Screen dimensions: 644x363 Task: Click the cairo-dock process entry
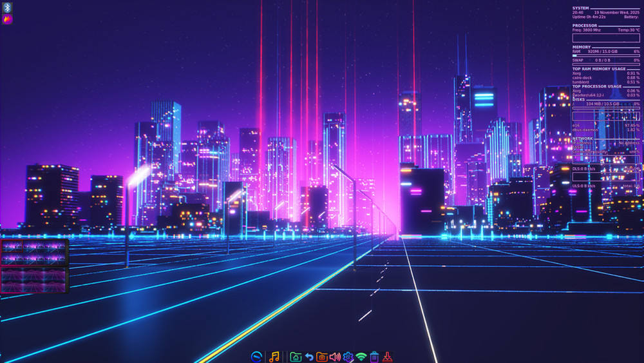(x=582, y=78)
